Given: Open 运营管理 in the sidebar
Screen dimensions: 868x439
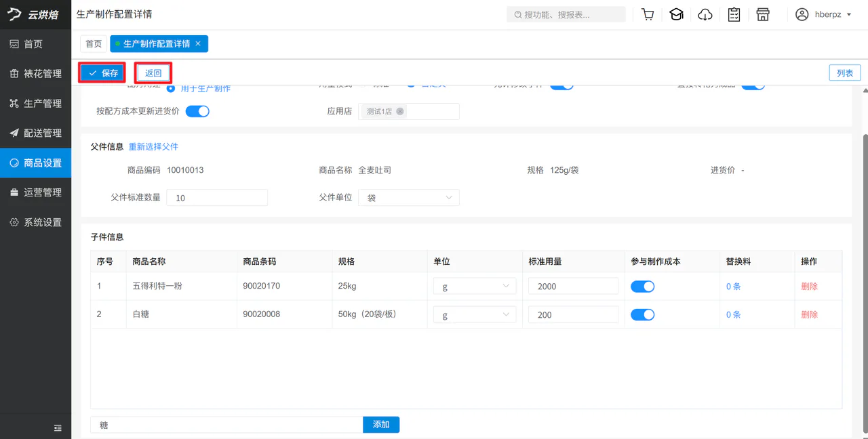Looking at the screenshot, I should [x=35, y=193].
